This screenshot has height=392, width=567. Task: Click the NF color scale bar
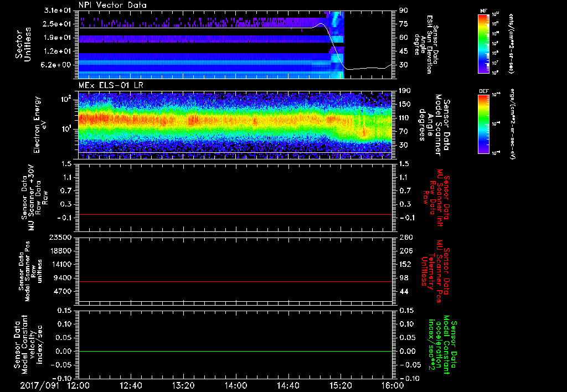point(484,45)
